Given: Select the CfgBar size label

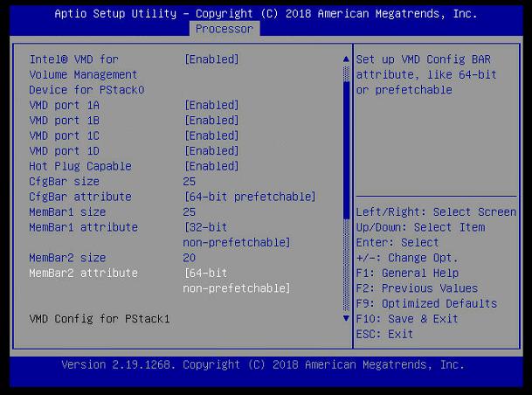Looking at the screenshot, I should coord(64,182).
